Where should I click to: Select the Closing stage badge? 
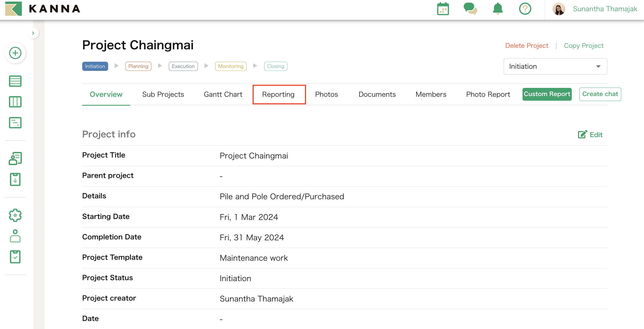(275, 66)
